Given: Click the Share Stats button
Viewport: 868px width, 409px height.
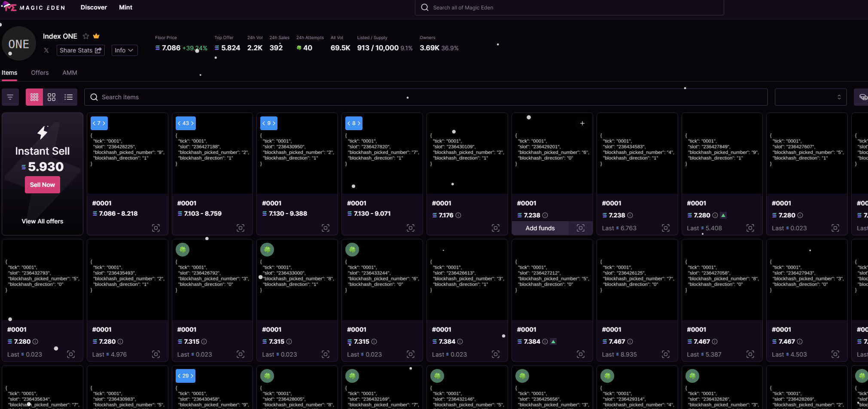Looking at the screenshot, I should coord(81,50).
